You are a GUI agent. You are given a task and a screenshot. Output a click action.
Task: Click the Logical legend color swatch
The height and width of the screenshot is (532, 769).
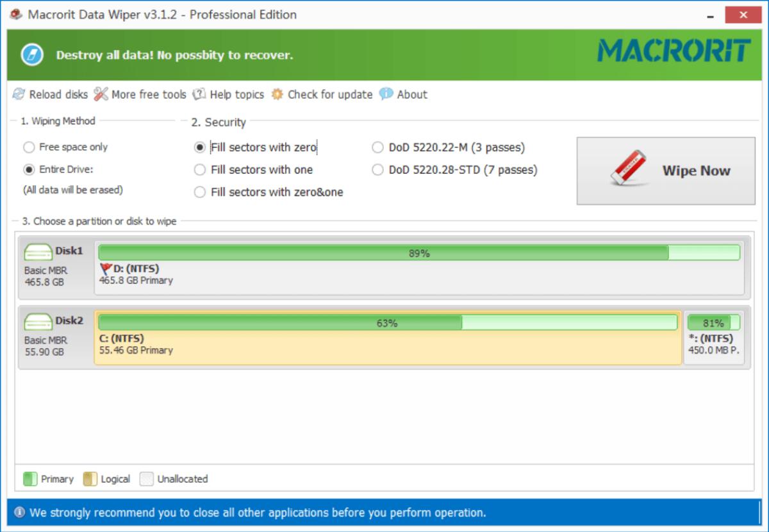click(x=90, y=479)
